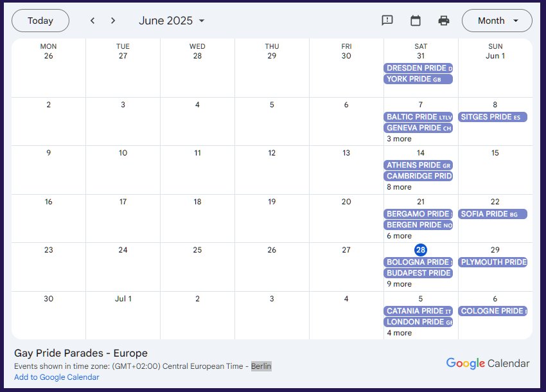The height and width of the screenshot is (392, 546).
Task: Open the BERGEN PRIDE NO event
Action: coord(418,225)
